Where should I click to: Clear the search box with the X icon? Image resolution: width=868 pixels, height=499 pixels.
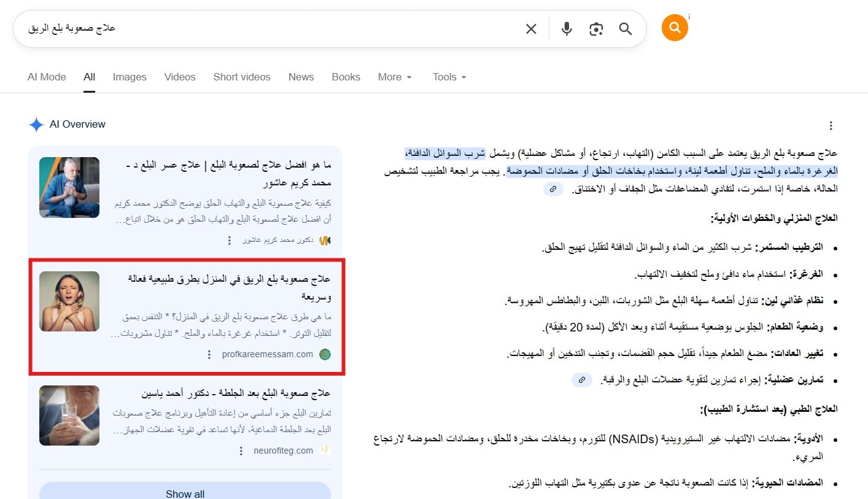tap(531, 29)
